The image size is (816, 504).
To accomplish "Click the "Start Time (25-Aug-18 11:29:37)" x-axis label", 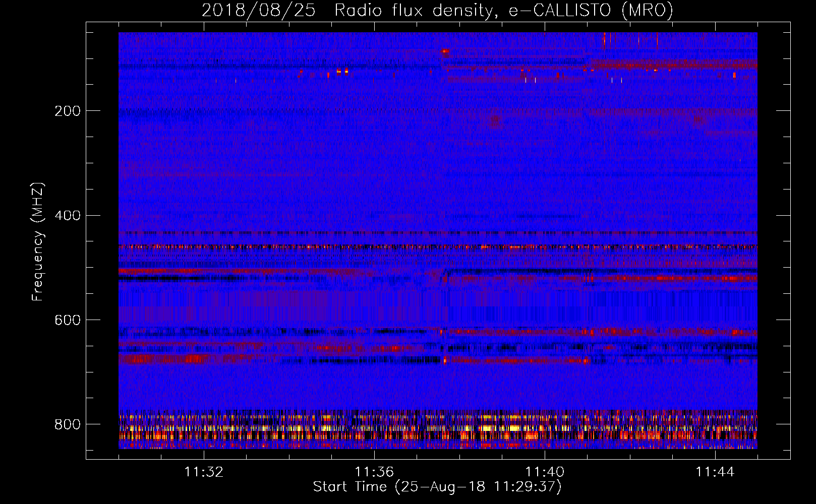I will pos(437,487).
